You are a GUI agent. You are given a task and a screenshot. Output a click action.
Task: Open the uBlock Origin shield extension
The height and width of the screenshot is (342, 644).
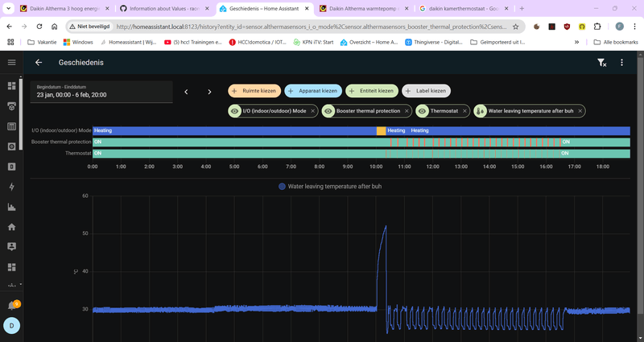point(567,27)
